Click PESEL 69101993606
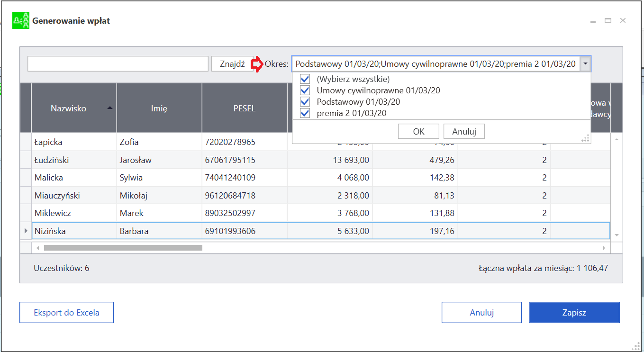Image resolution: width=644 pixels, height=352 pixels. [x=230, y=231]
